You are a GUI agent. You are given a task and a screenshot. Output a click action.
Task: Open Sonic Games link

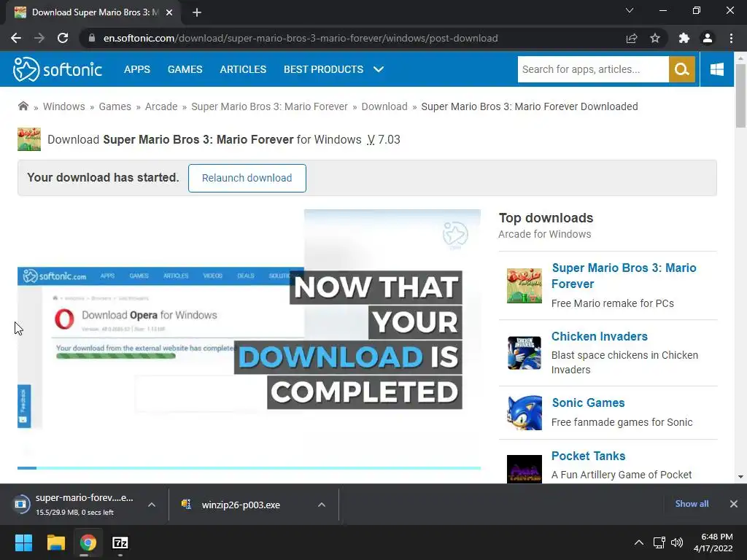click(x=588, y=402)
